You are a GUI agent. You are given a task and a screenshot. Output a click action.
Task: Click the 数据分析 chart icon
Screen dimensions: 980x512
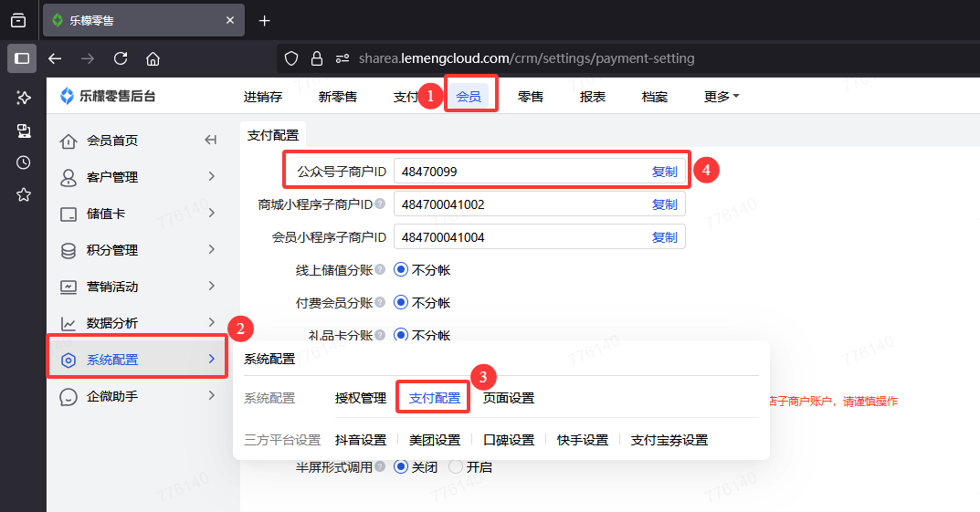[x=68, y=323]
